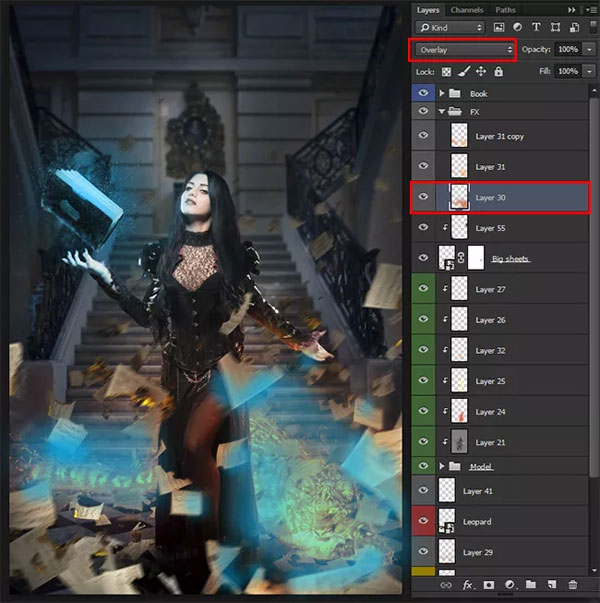The height and width of the screenshot is (603, 600).
Task: Lock image pixels brush icon
Action: tap(464, 72)
